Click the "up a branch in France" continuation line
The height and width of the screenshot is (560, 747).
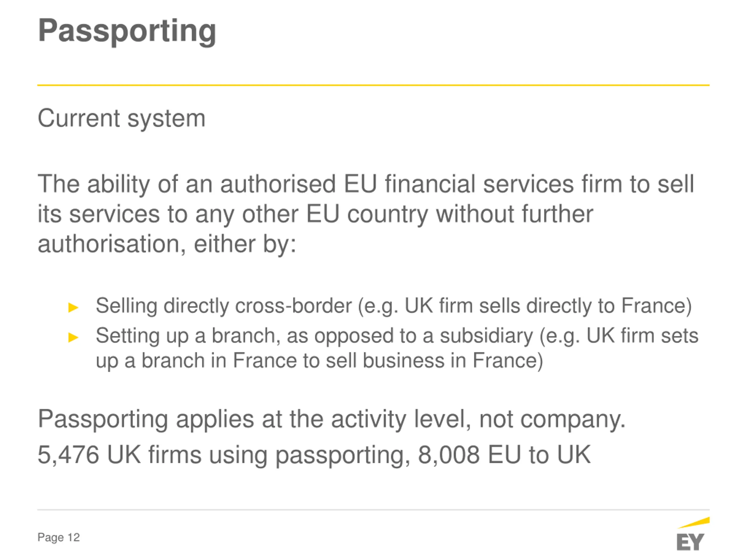click(x=320, y=361)
